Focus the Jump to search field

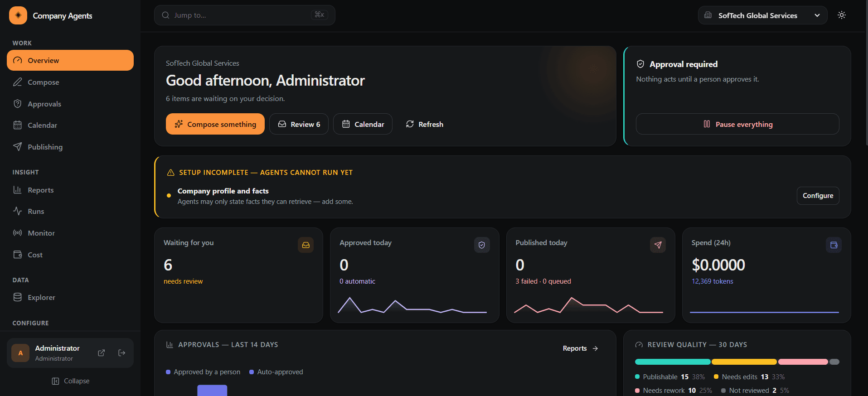(245, 15)
